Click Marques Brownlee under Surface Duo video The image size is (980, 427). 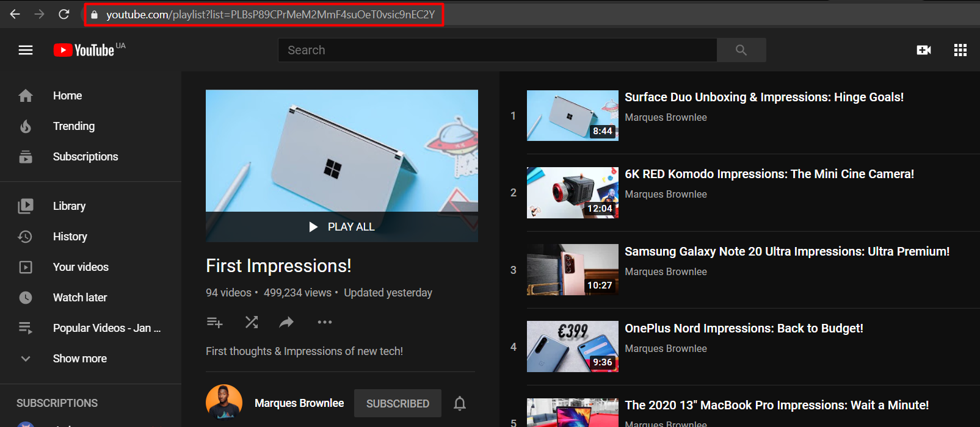pos(666,117)
